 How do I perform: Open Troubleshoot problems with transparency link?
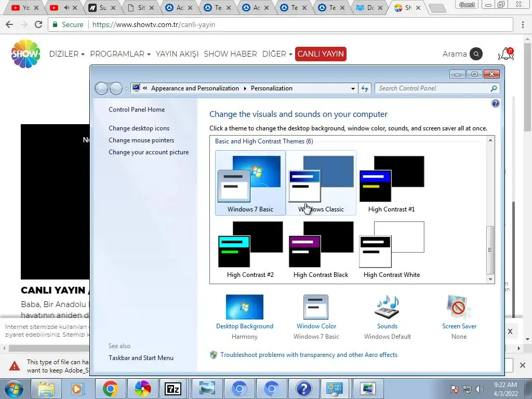309,355
